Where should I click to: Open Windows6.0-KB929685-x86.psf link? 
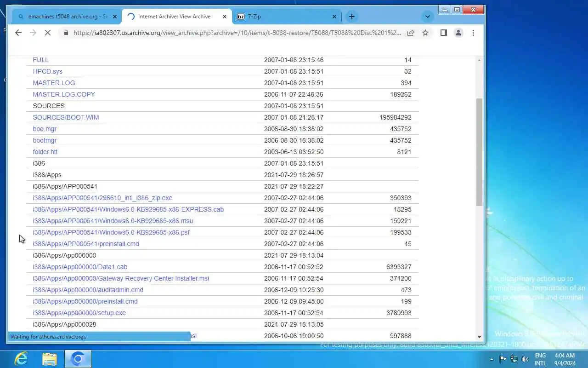click(111, 232)
